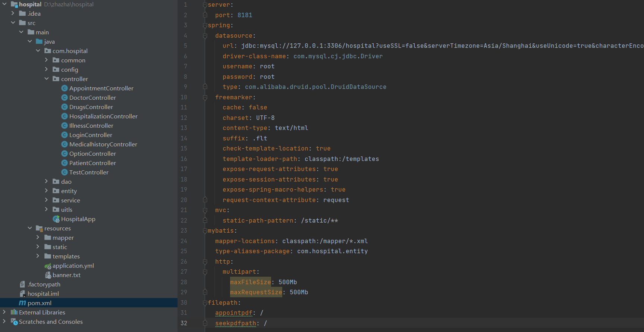The width and height of the screenshot is (644, 332).
Task: Click the LoginController class icon
Action: click(x=65, y=135)
